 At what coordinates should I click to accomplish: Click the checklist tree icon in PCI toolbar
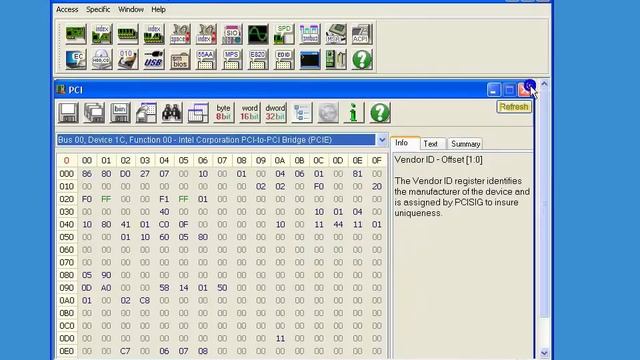[x=302, y=113]
